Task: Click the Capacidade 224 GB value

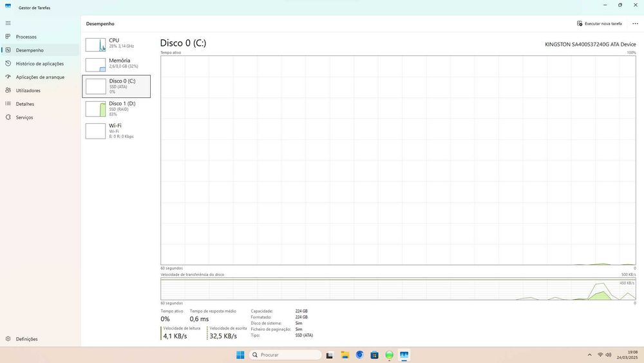Action: tap(301, 311)
